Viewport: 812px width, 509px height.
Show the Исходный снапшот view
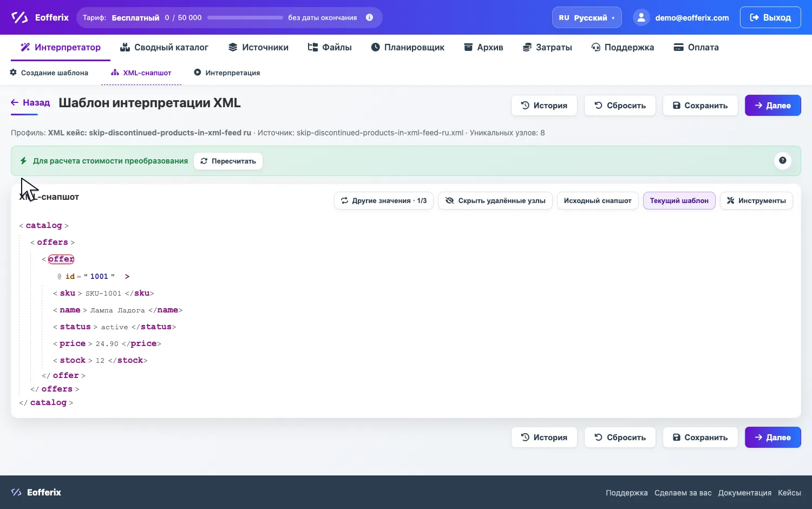point(598,200)
